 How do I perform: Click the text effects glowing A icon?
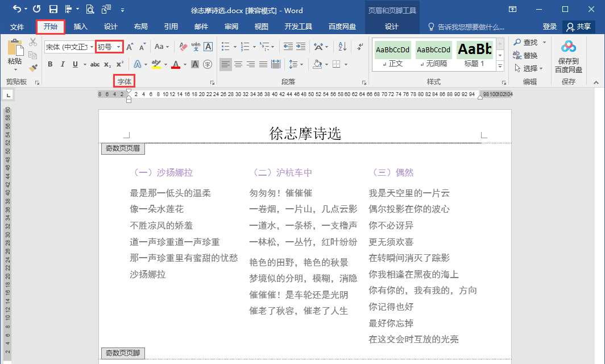tap(138, 64)
